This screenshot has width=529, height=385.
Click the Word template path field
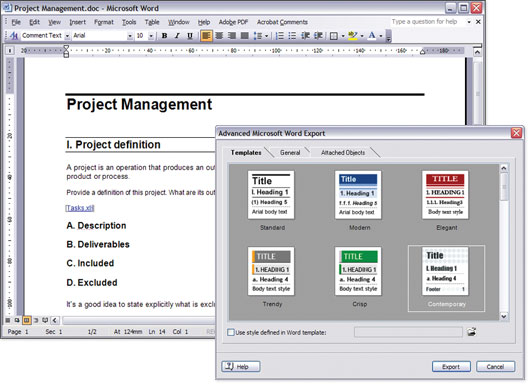click(408, 332)
